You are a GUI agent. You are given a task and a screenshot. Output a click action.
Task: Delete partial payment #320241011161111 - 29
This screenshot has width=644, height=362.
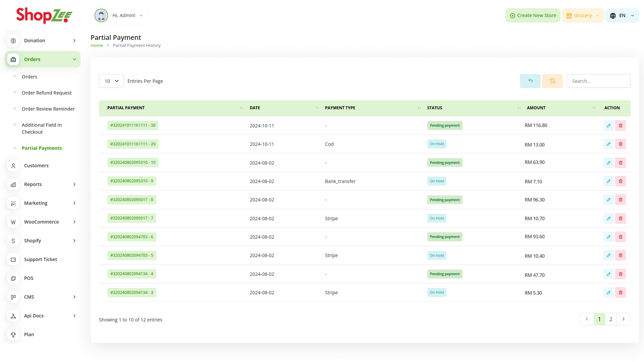tap(621, 144)
